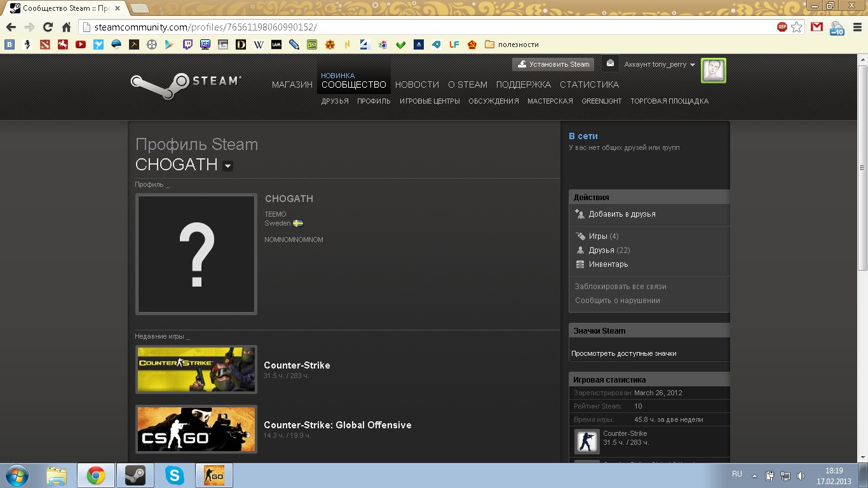Expand the CHOGATH name history dropdown arrow
The height and width of the screenshot is (488, 868).
227,166
